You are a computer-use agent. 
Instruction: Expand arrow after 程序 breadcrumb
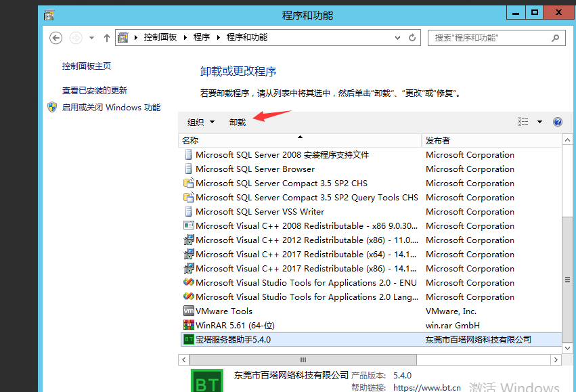tap(218, 37)
